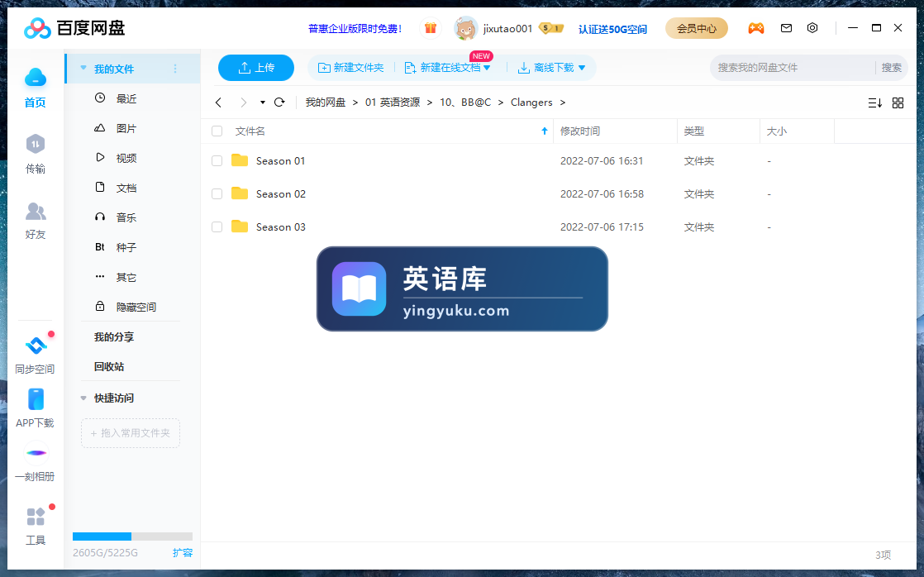The height and width of the screenshot is (577, 924).
Task: Click the blue 上传 button
Action: click(255, 68)
